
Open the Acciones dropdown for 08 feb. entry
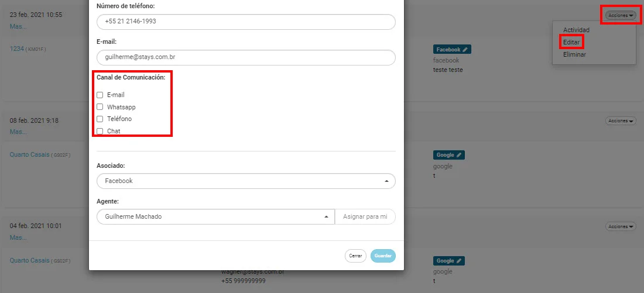pyautogui.click(x=620, y=120)
